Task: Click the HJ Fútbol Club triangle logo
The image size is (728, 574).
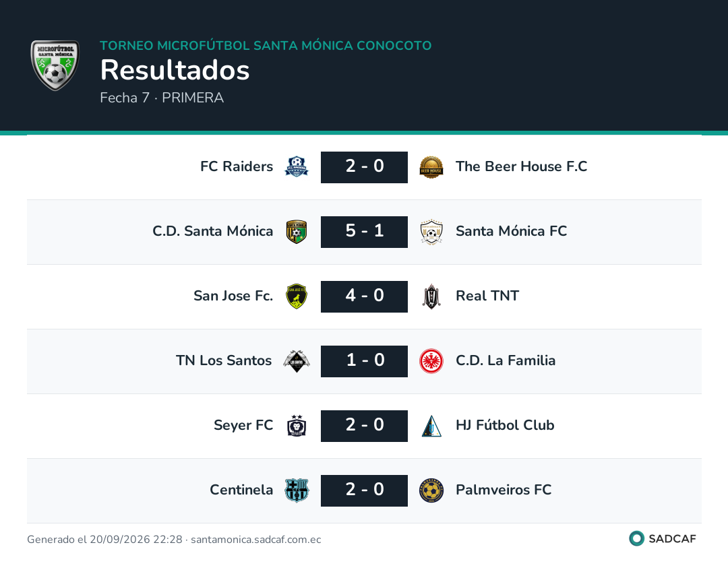Action: [x=431, y=426]
